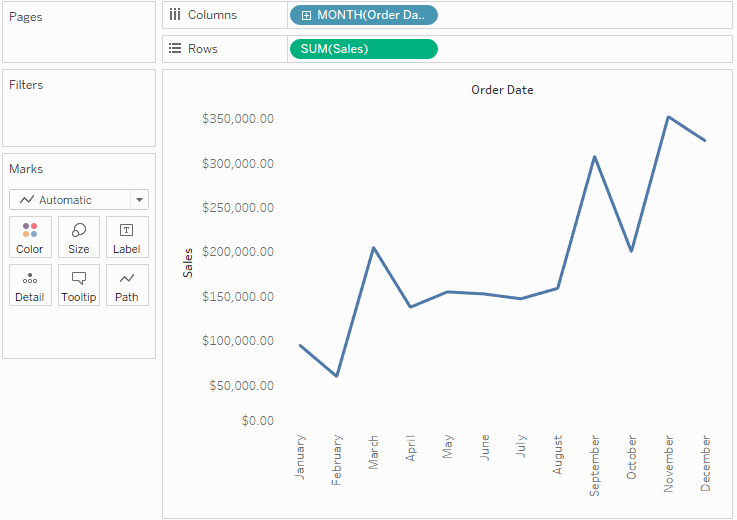Screen dimensions: 737x520
Task: Select the November month label
Action: click(668, 464)
